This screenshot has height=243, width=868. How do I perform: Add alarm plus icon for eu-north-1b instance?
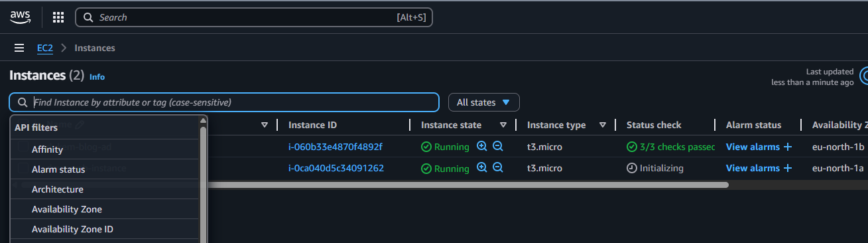point(788,147)
